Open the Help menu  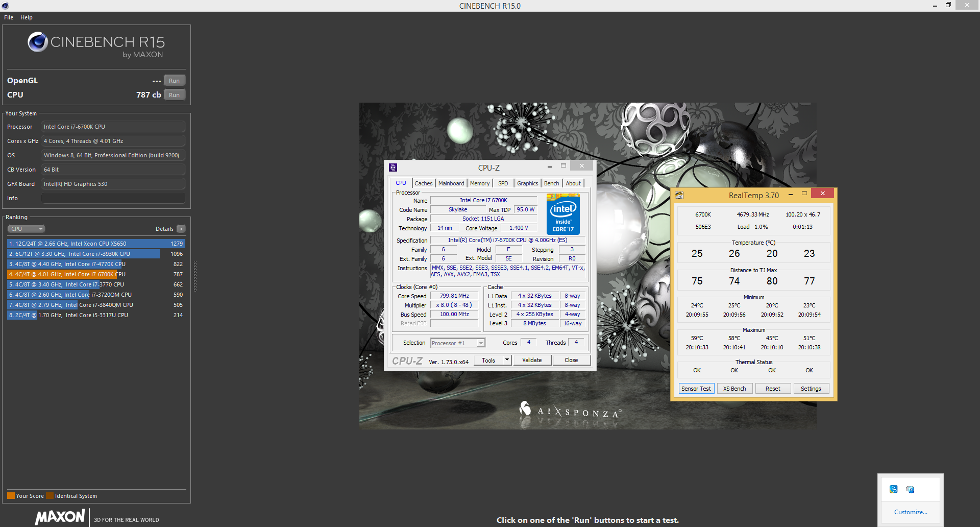pos(27,17)
